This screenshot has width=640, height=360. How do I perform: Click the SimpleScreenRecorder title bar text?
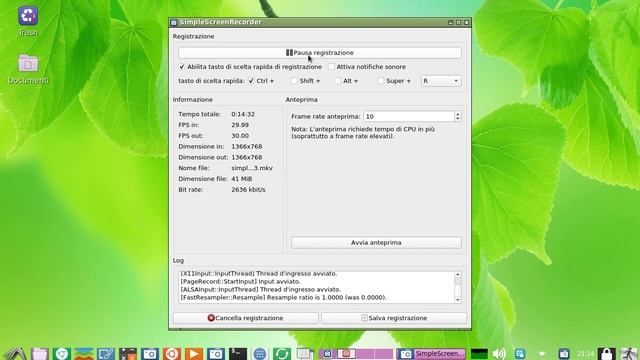tap(220, 22)
